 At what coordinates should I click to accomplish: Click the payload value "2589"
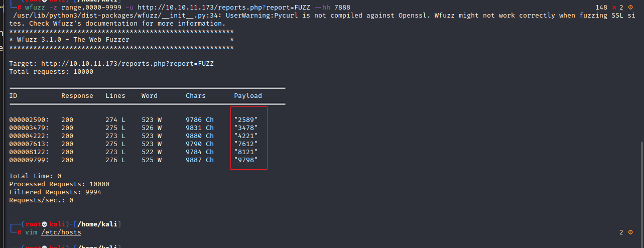click(246, 120)
